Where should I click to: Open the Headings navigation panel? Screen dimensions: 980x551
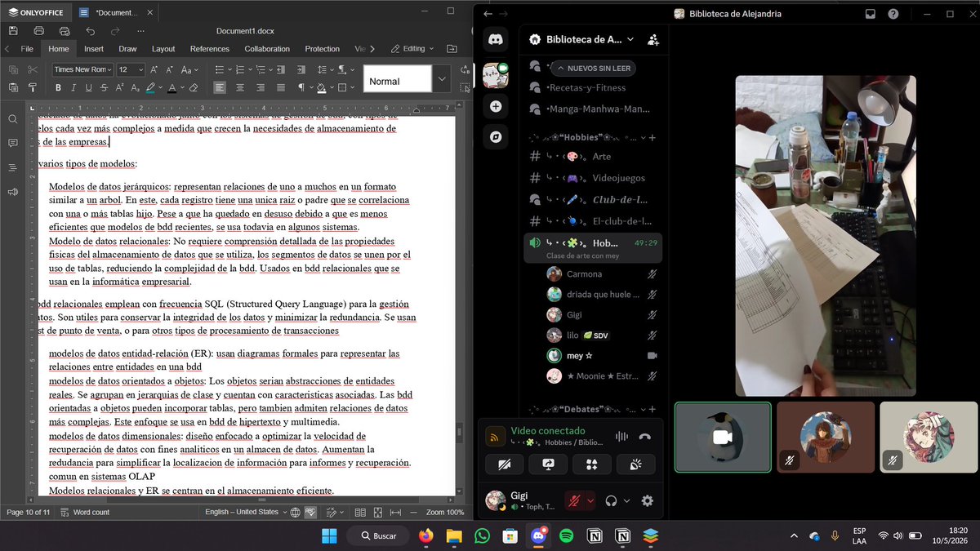[x=12, y=167]
